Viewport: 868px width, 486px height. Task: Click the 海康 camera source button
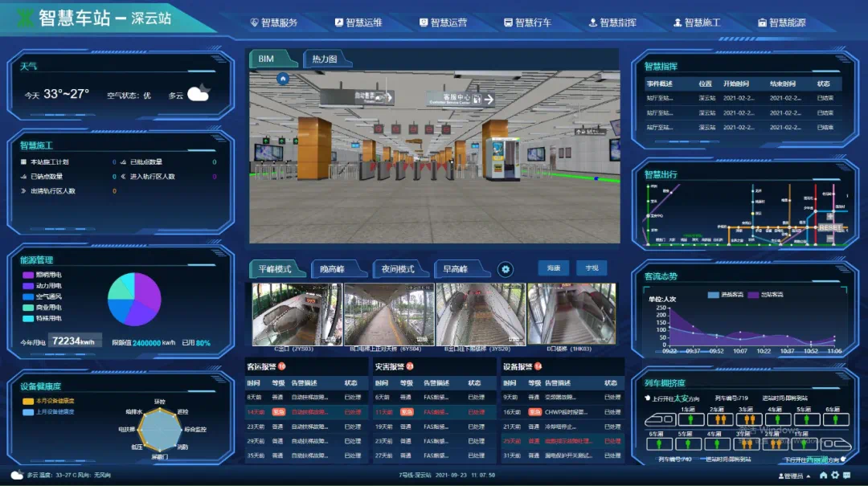[554, 268]
